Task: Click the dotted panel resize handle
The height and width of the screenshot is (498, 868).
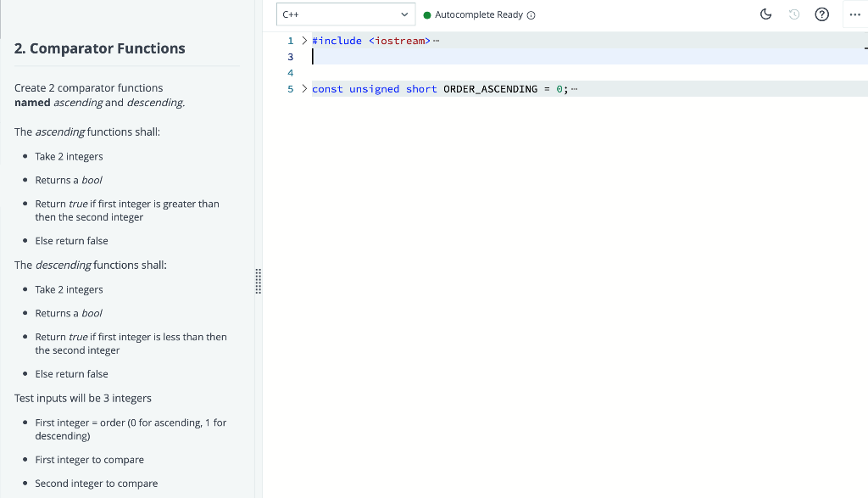Action: pos(259,281)
